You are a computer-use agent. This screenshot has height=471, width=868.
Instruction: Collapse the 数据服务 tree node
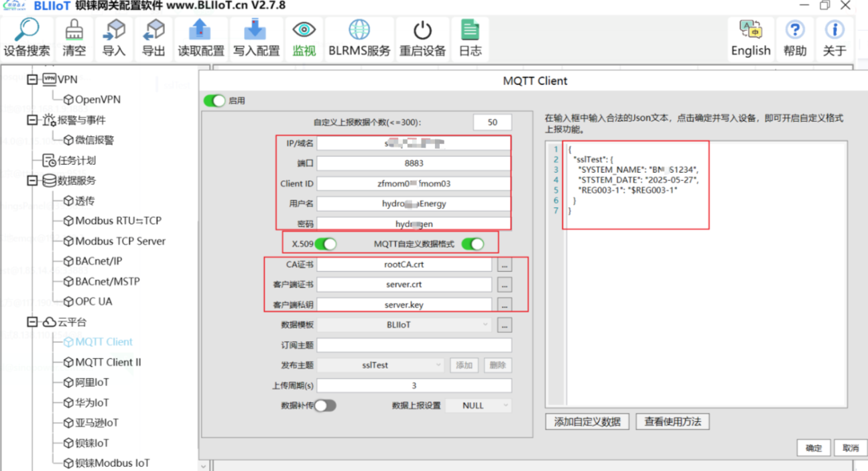click(32, 180)
